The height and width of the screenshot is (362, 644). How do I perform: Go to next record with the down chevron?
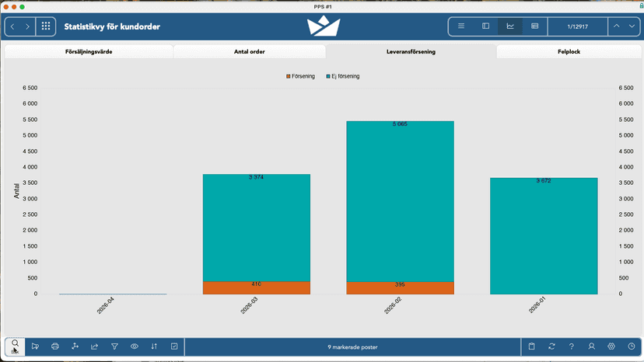632,26
